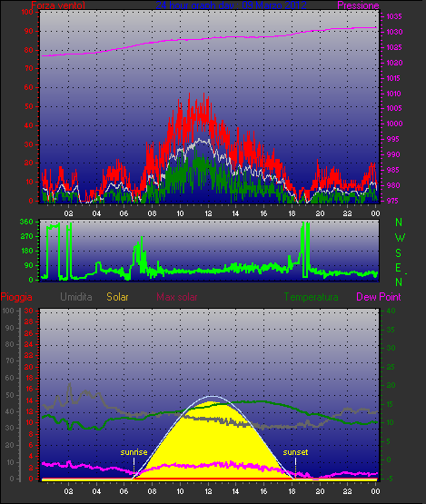Image resolution: width=426 pixels, height=504 pixels.
Task: Click the "1035" pressure axis value
Action: point(394,16)
